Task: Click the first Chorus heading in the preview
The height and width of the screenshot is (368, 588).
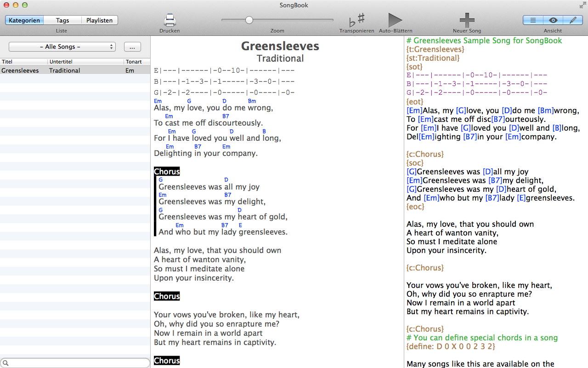Action: point(167,172)
